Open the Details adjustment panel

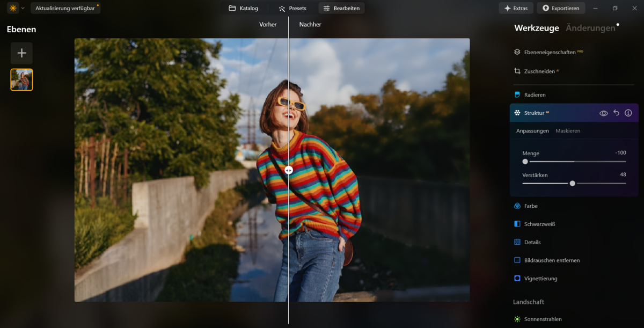[533, 242]
